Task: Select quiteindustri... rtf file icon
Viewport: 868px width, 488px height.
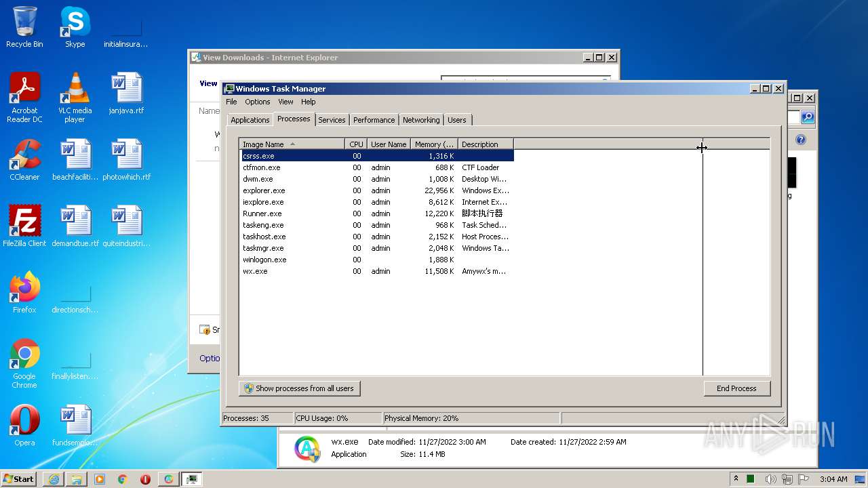Action: [126, 226]
